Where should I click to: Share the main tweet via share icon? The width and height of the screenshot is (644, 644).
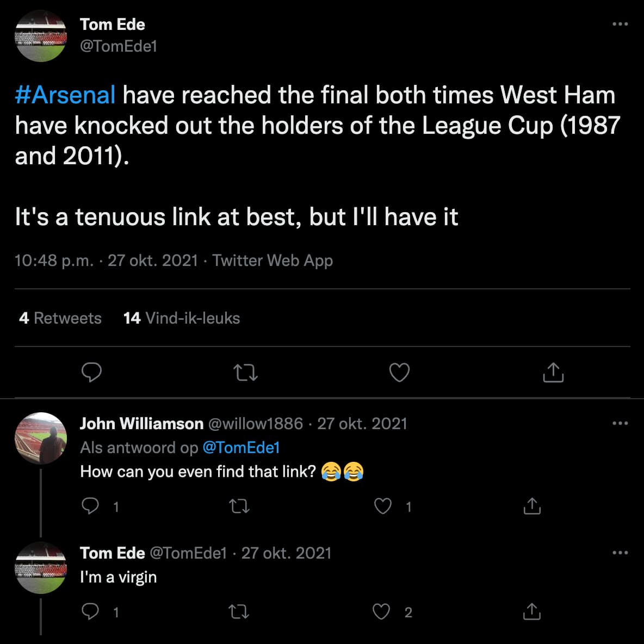(553, 373)
